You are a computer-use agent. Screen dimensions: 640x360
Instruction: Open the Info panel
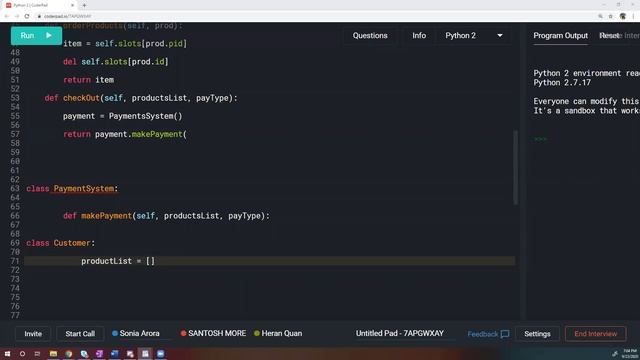point(419,36)
